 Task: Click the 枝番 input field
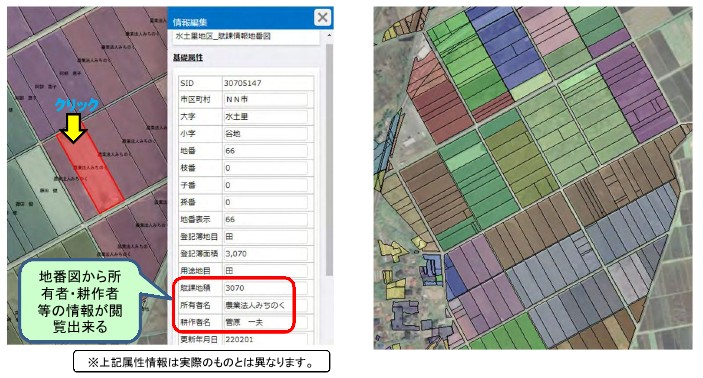pos(265,168)
